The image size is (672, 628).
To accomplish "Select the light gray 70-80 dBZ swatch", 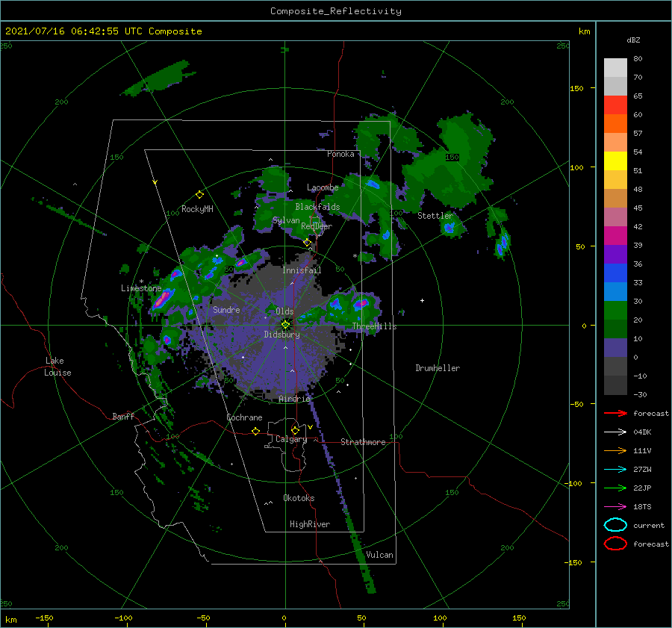I will [x=615, y=68].
